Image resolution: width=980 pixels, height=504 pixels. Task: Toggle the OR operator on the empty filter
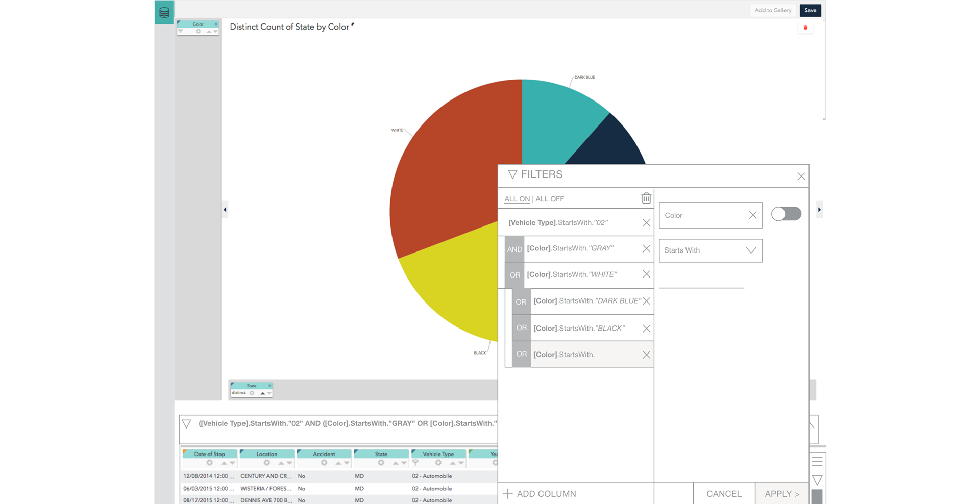tap(521, 354)
